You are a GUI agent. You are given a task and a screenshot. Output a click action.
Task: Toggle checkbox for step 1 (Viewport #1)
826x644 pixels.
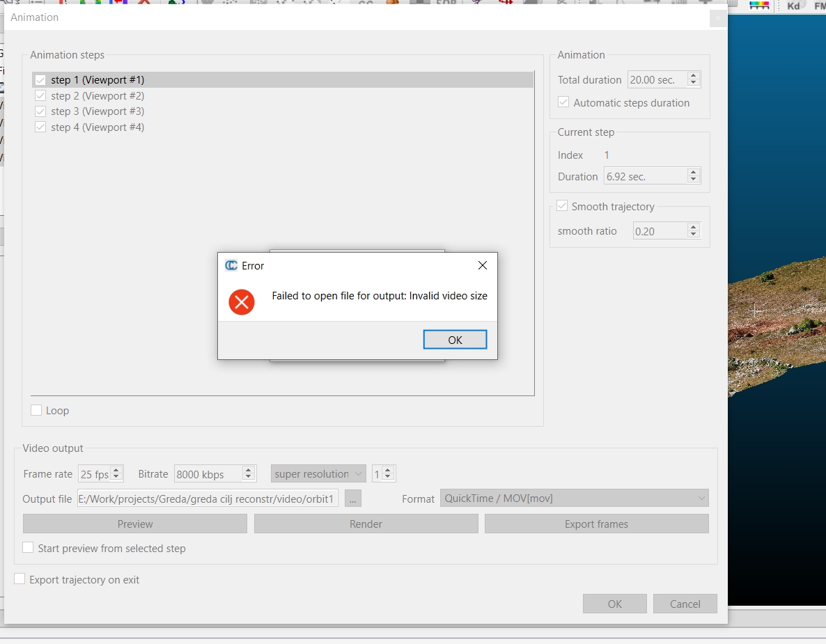[x=40, y=80]
